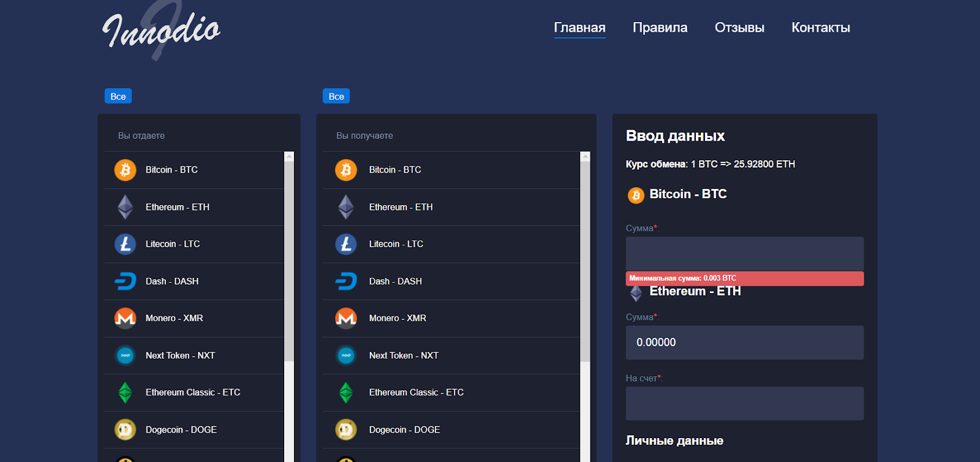The height and width of the screenshot is (462, 980).
Task: Choose the Litecoin - LTC label under Вы получаете
Action: 396,244
